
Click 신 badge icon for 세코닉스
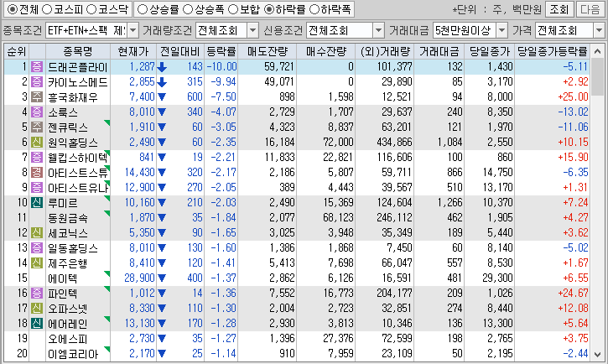[37, 232]
